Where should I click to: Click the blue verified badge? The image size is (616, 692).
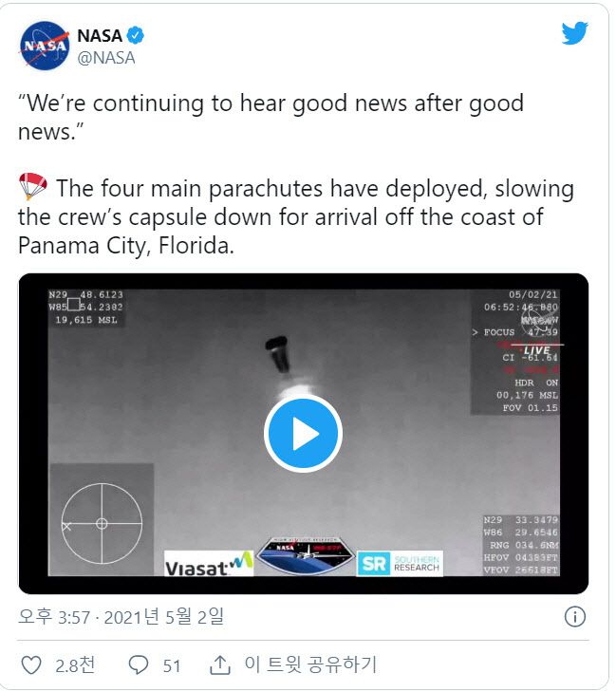[x=136, y=35]
